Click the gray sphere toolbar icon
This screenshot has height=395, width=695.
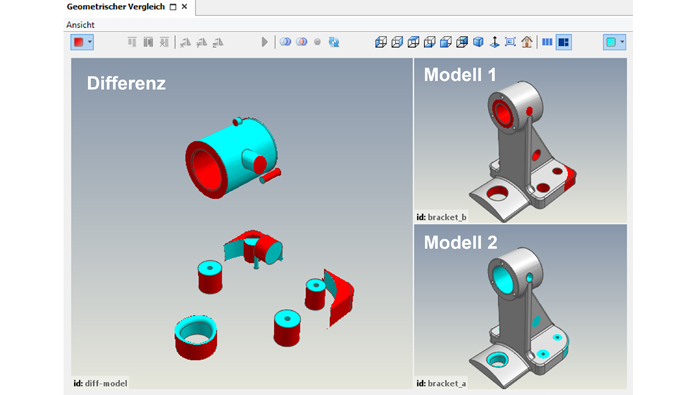(317, 42)
